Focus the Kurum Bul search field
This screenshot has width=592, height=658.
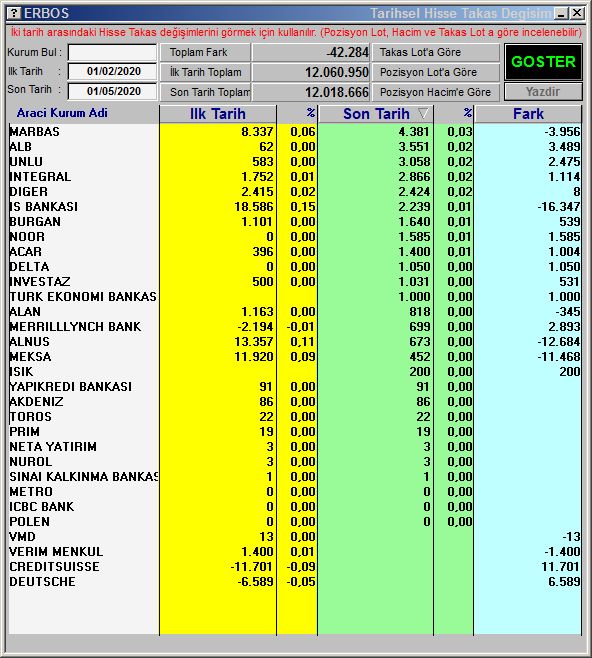(x=112, y=52)
